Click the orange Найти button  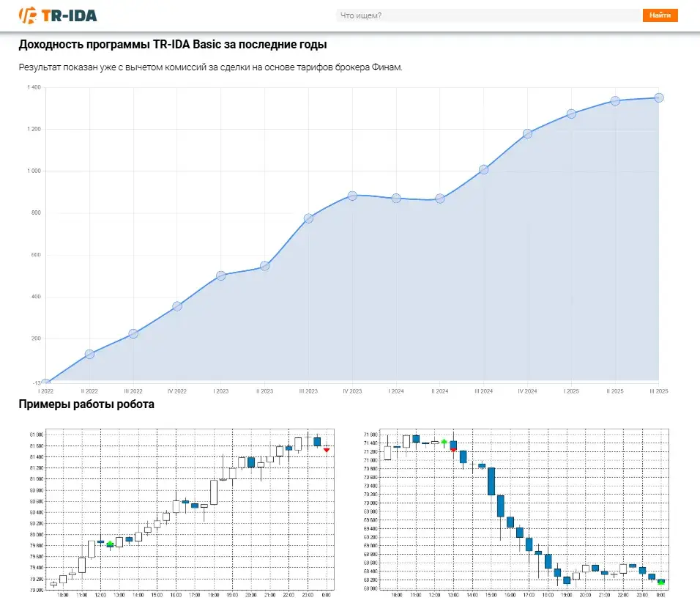660,15
